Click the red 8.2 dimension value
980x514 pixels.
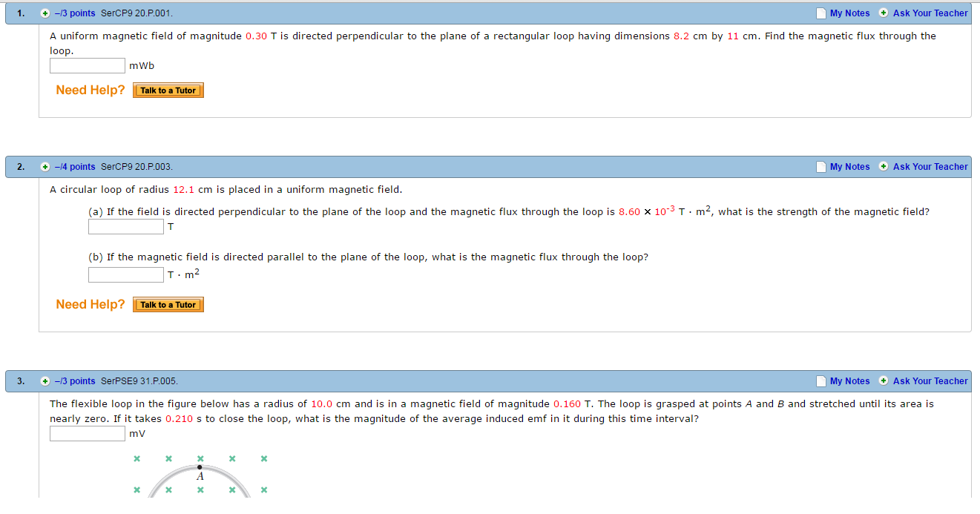coord(682,36)
